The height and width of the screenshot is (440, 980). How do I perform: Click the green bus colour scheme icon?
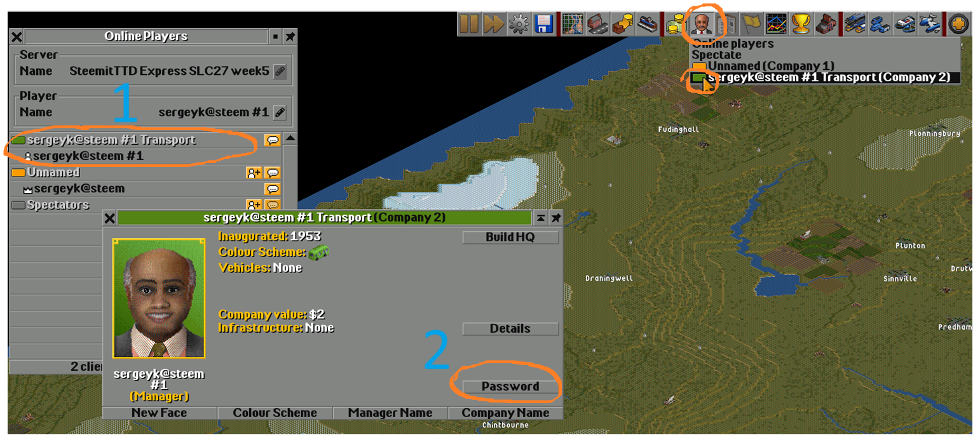coord(319,253)
